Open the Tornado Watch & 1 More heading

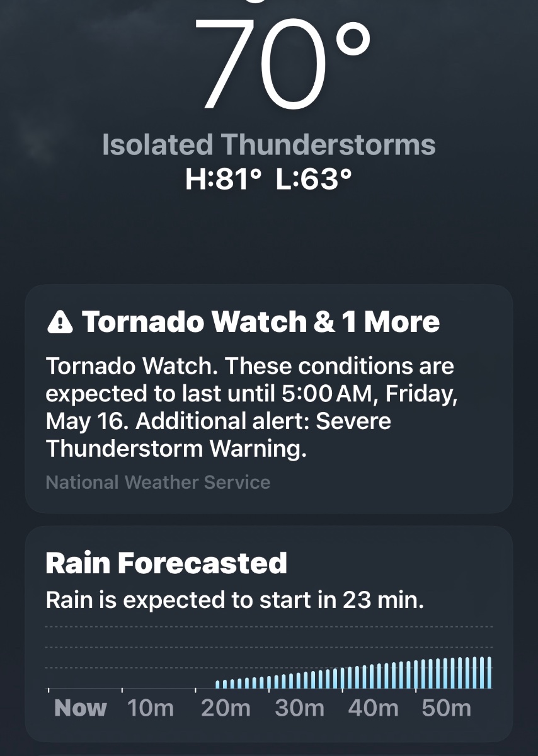261,323
